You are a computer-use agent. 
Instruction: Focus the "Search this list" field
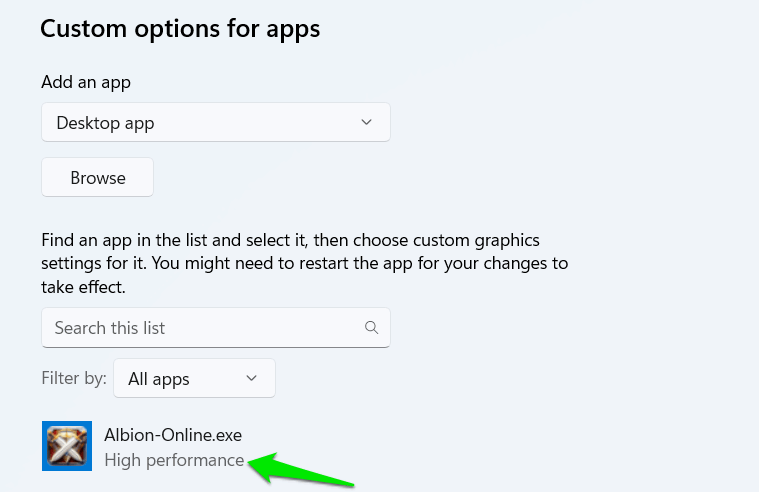[x=200, y=328]
